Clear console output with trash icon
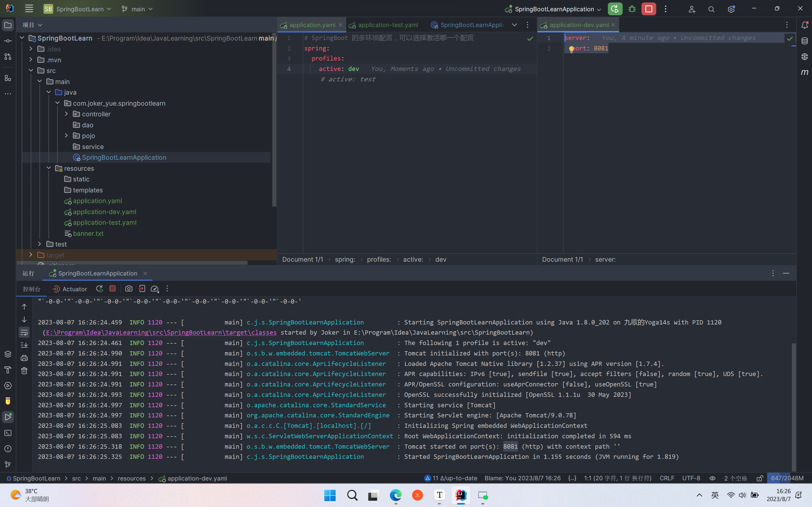Image resolution: width=812 pixels, height=507 pixels. click(x=24, y=370)
